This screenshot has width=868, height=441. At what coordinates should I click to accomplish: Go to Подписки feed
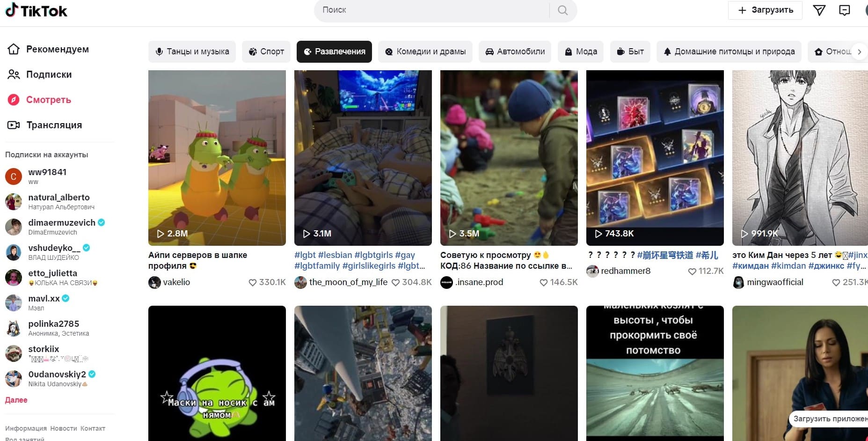[49, 74]
